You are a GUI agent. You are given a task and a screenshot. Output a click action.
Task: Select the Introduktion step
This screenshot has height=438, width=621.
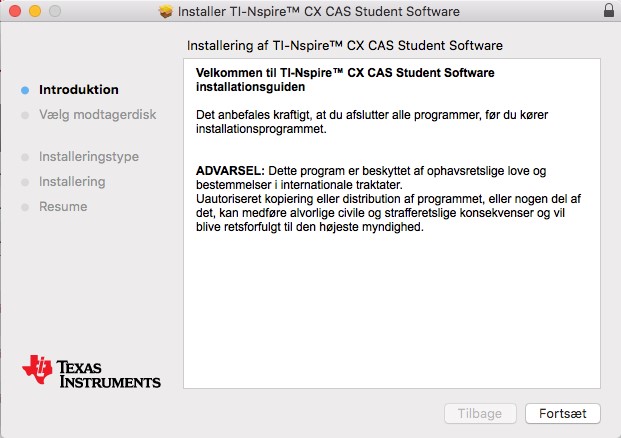[x=78, y=90]
